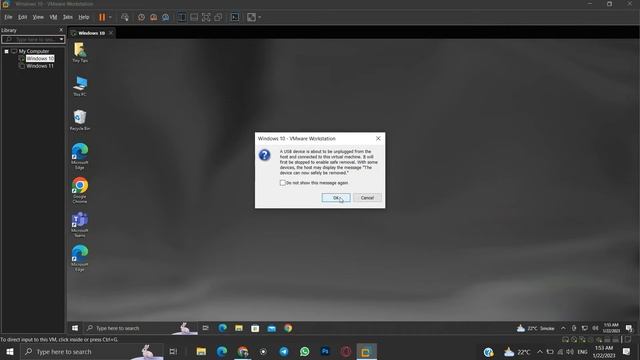Pause the virtual machine
The width and height of the screenshot is (640, 360).
pyautogui.click(x=102, y=17)
